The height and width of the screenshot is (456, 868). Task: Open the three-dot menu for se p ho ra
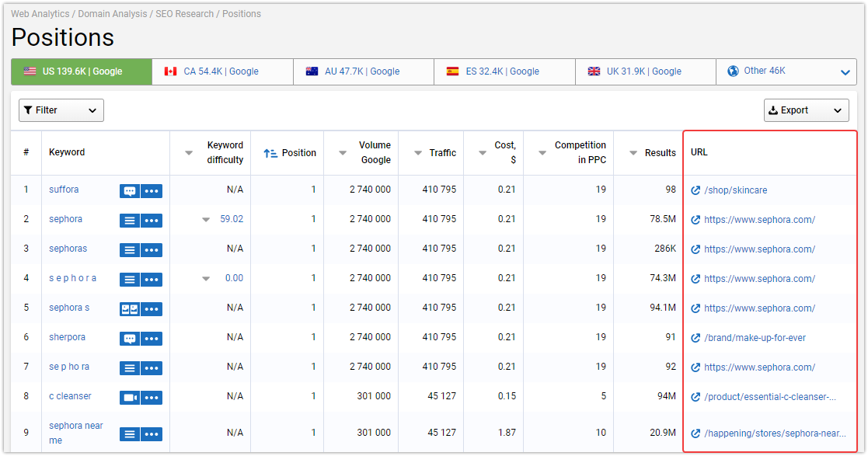tap(152, 368)
